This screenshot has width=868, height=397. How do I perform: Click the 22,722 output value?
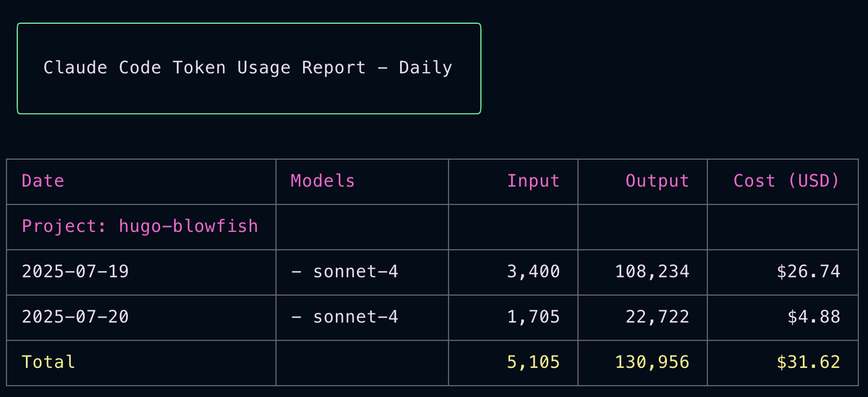coord(657,316)
